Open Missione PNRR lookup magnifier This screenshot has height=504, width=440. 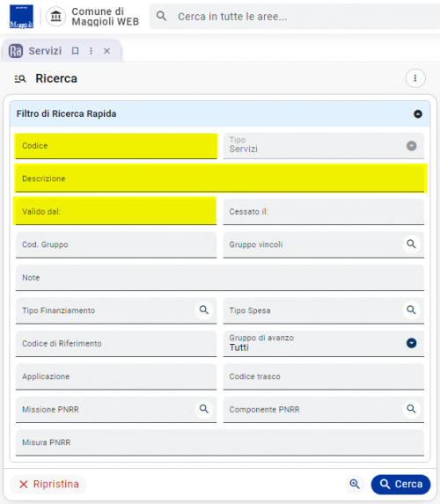204,409
